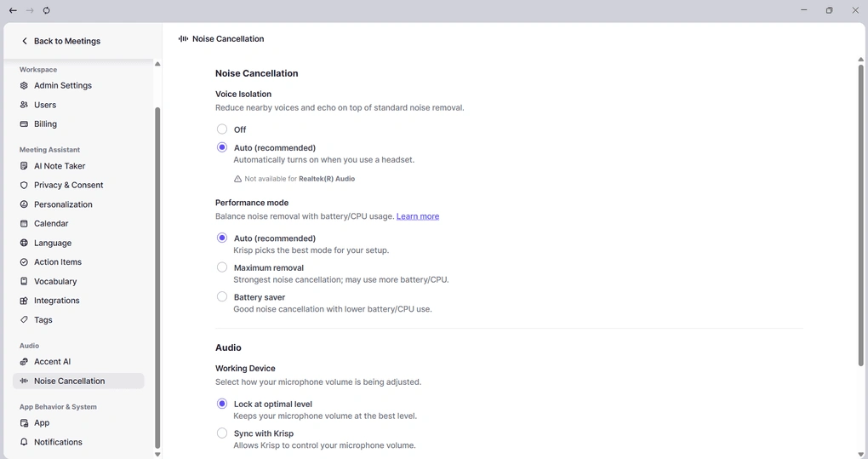Viewport: 868px width, 459px height.
Task: Click main content scroll down arrow
Action: [x=861, y=454]
